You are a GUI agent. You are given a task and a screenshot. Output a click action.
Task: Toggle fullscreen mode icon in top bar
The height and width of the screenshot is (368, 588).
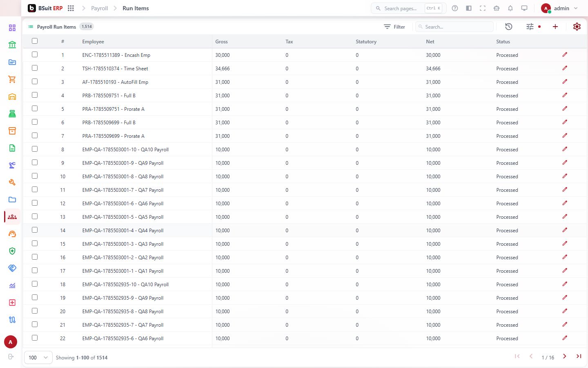483,8
